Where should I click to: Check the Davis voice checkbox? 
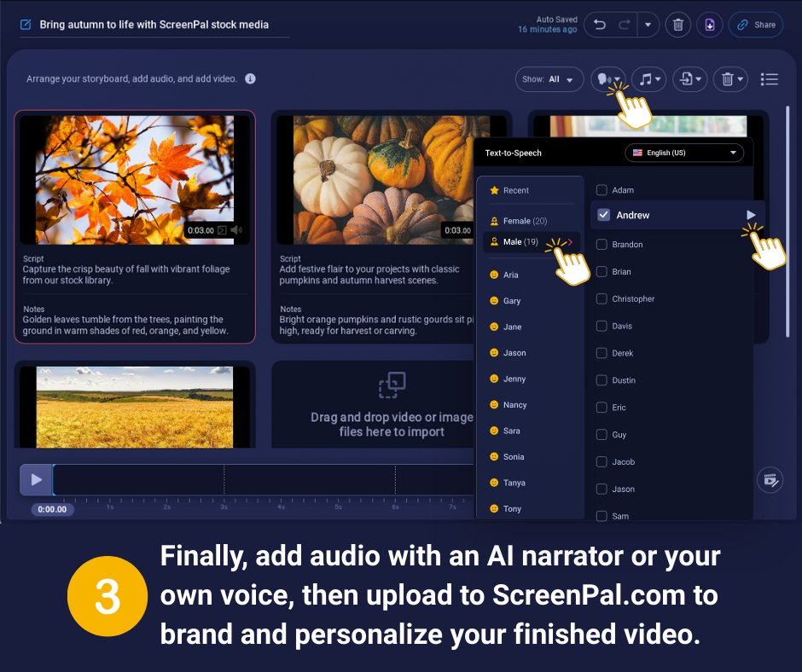[602, 326]
